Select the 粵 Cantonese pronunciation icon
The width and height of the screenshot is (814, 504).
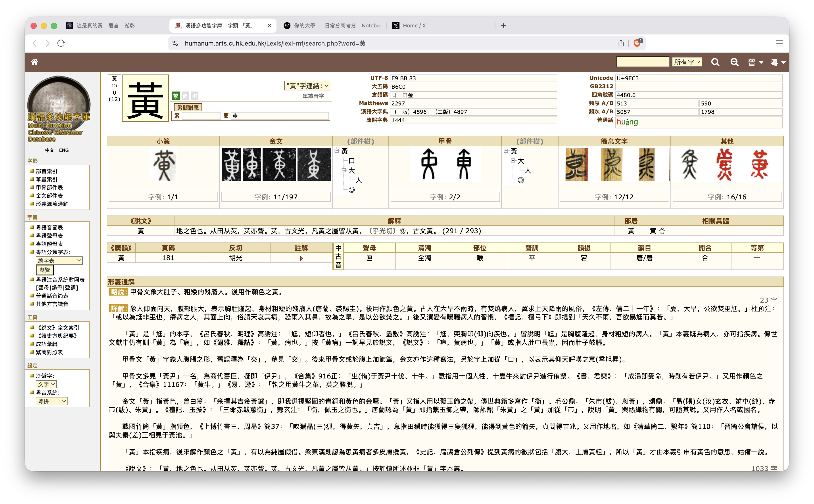point(777,62)
